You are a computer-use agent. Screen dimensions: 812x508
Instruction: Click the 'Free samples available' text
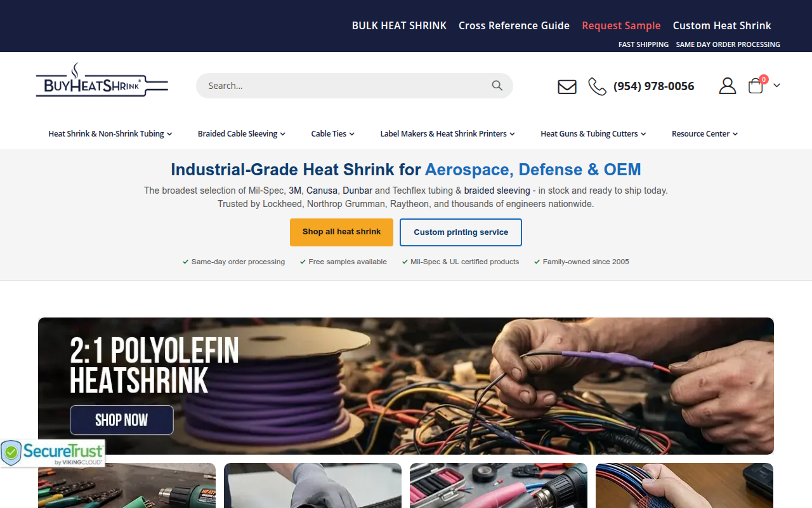point(348,262)
